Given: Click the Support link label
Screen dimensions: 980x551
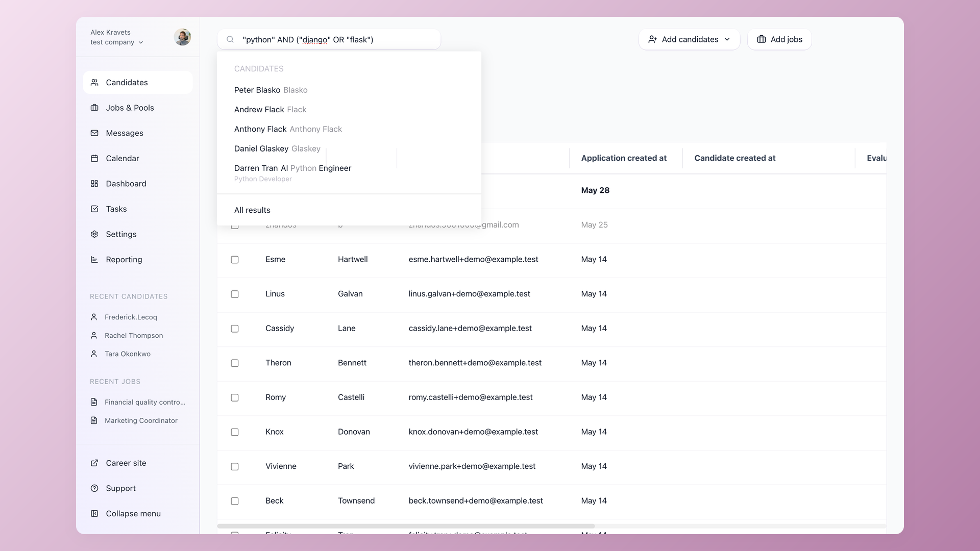Looking at the screenshot, I should point(121,488).
